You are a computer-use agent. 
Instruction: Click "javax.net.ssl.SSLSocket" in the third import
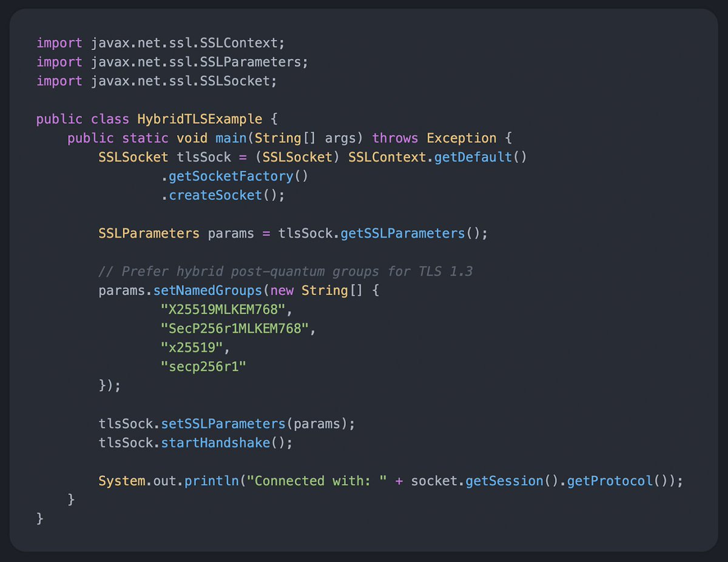tap(180, 81)
